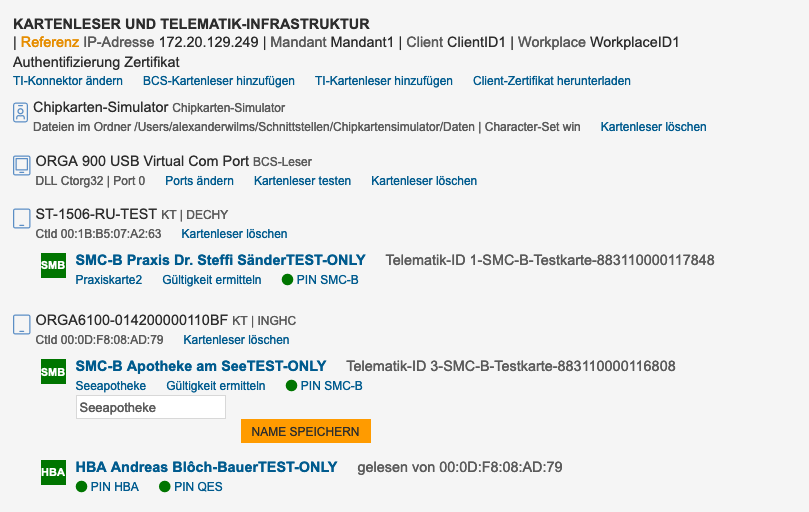Open the TI-Konnektor ändern link
The height and width of the screenshot is (512, 809).
coord(68,81)
